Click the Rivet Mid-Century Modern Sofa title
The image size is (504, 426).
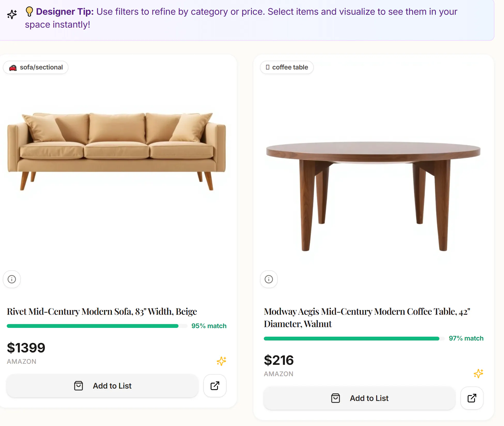(x=102, y=311)
